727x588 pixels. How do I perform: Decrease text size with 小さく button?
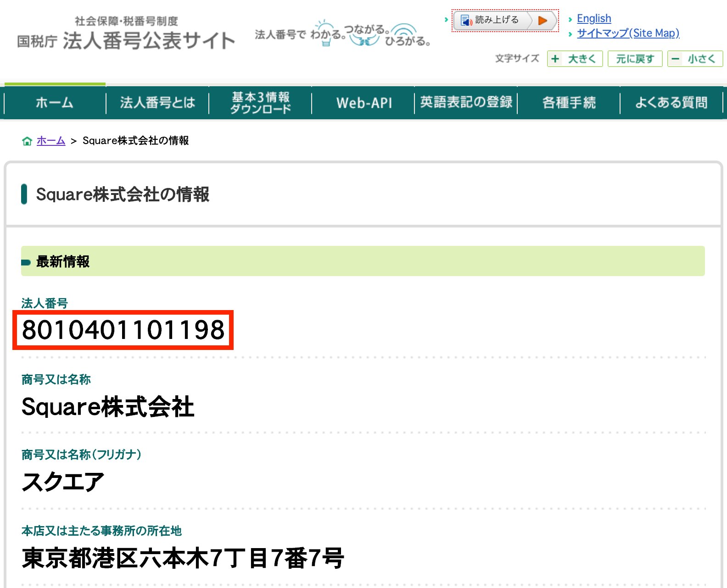[x=695, y=59]
